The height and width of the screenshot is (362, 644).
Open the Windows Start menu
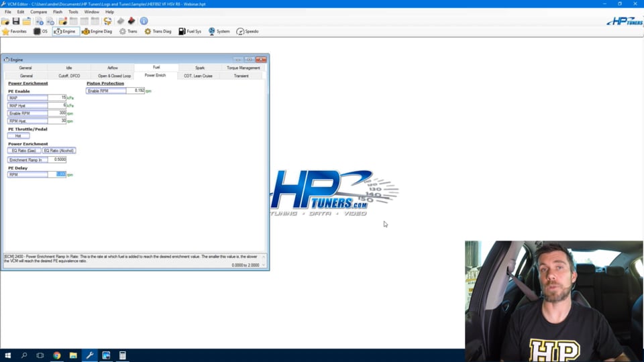pos(8,355)
